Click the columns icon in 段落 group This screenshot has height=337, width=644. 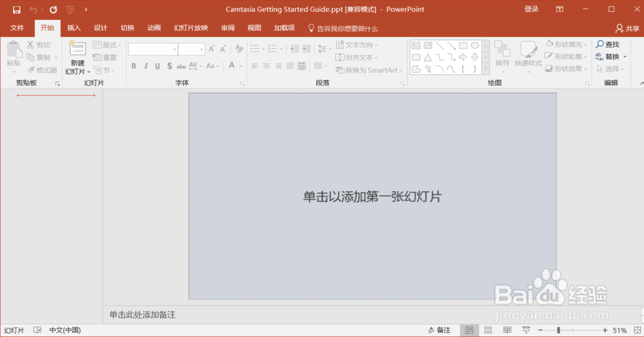(318, 66)
